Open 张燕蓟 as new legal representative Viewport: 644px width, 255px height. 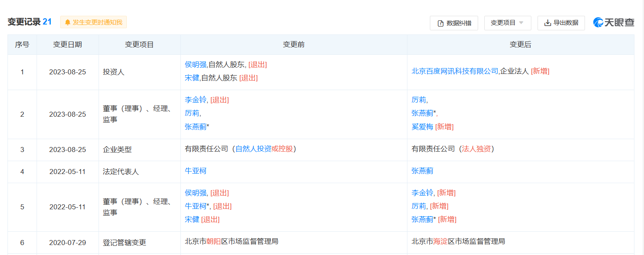422,171
